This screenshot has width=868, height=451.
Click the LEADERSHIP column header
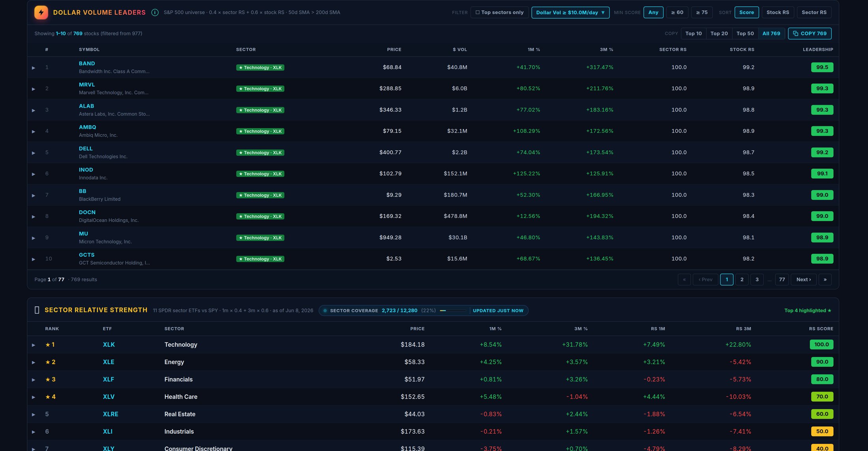818,50
